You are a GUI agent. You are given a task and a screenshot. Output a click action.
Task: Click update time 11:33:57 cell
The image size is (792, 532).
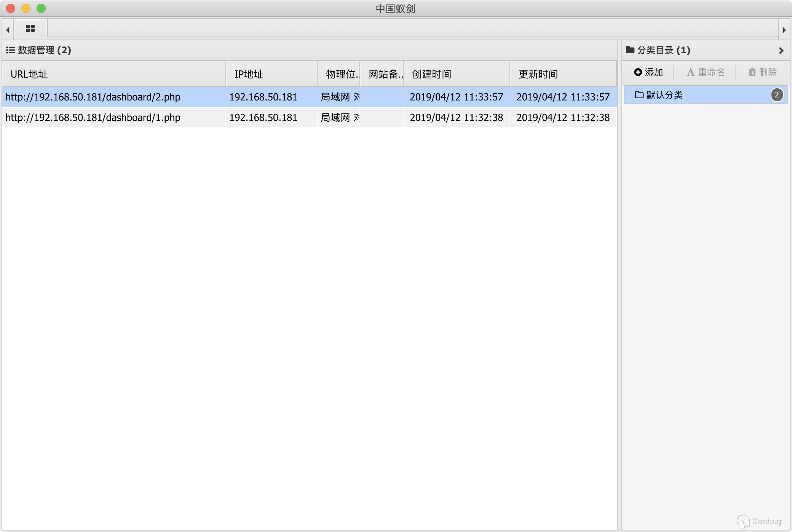point(563,97)
